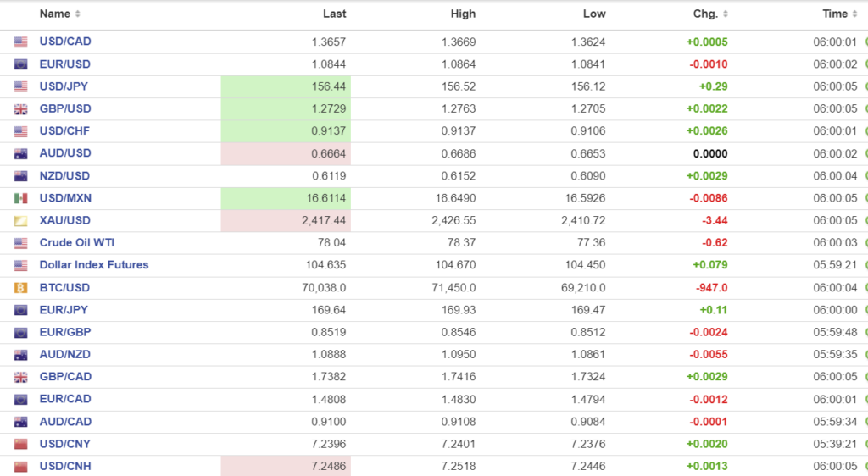Click the Low column header
Screen dimensions: 868x476
594,14
